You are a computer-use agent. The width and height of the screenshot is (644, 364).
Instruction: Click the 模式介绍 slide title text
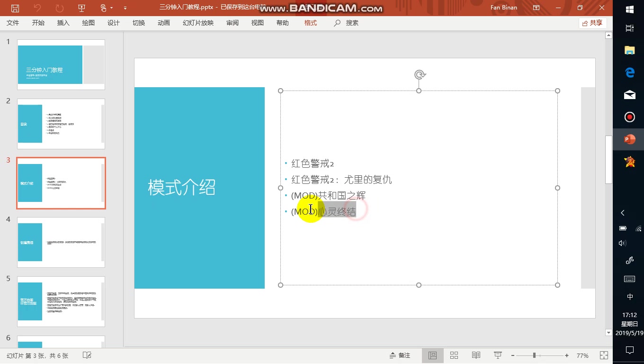(182, 187)
